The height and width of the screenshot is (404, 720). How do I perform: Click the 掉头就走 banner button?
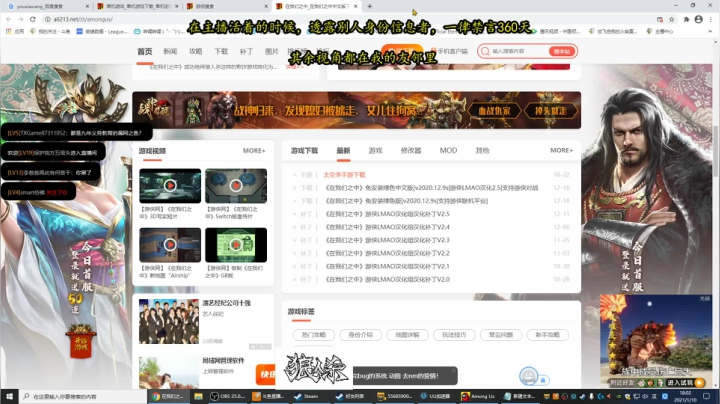pyautogui.click(x=550, y=111)
